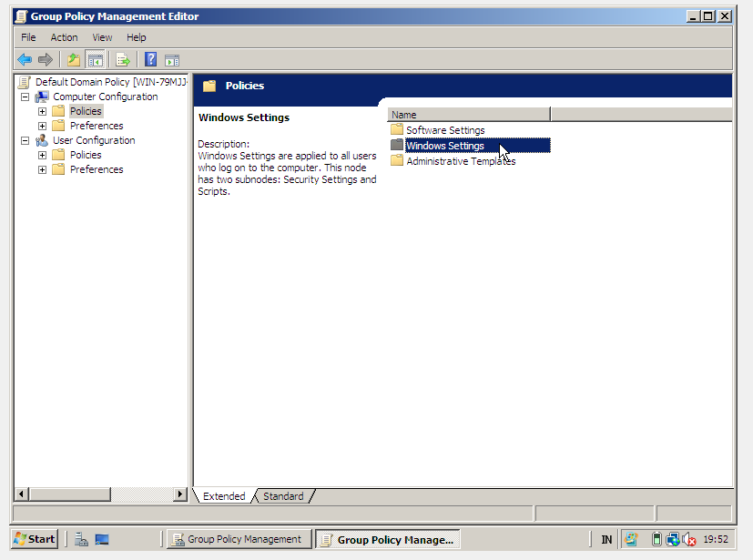Switch to the Standard tab

point(283,496)
